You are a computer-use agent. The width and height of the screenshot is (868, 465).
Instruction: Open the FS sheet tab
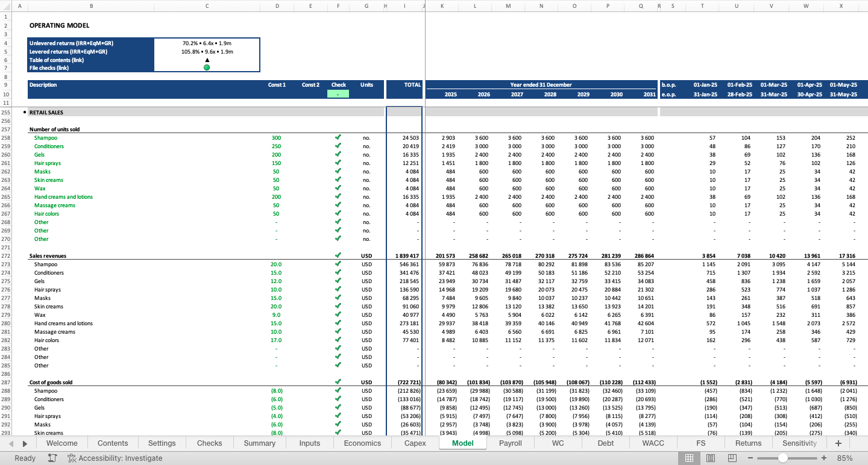[701, 443]
